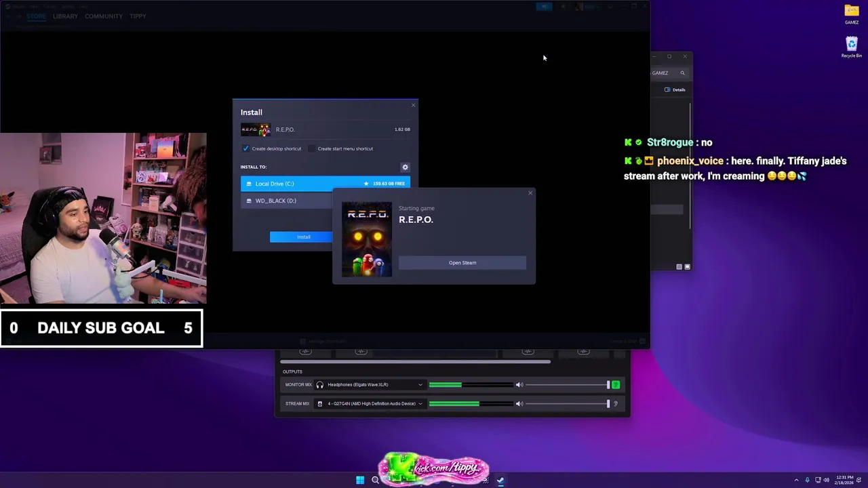The image size is (868, 488).
Task: Uncheck Create desktop shortcut
Action: [x=245, y=148]
